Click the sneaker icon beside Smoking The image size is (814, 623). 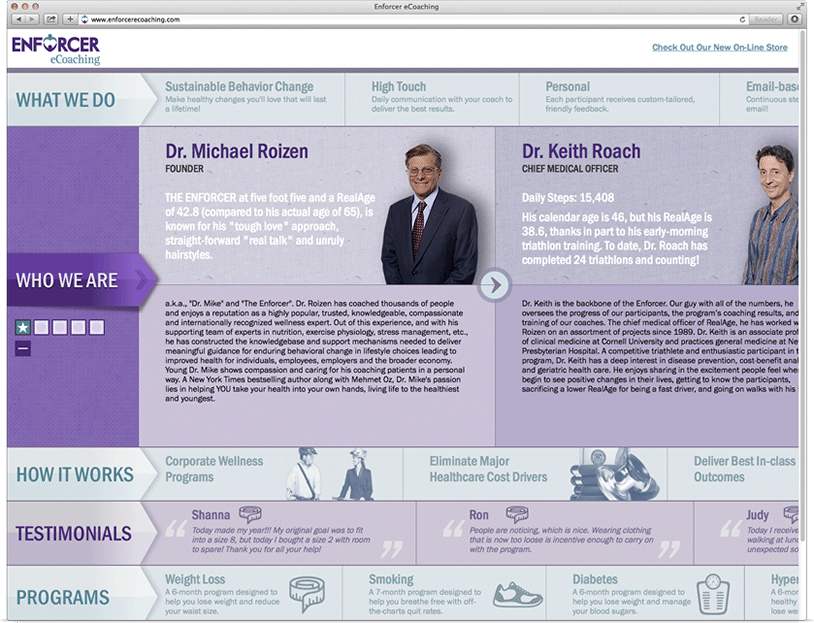517,594
